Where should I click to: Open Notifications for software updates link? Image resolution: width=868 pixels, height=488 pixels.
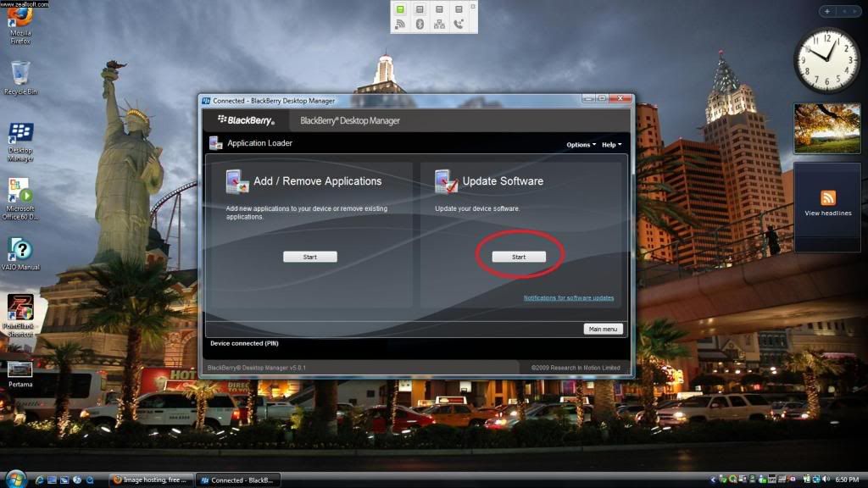click(569, 297)
